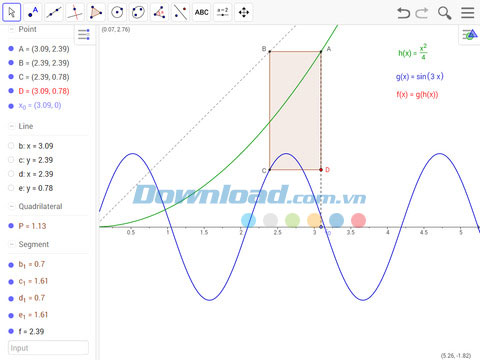Open the search magnifier
Screen dimensions: 480x360
click(444, 13)
